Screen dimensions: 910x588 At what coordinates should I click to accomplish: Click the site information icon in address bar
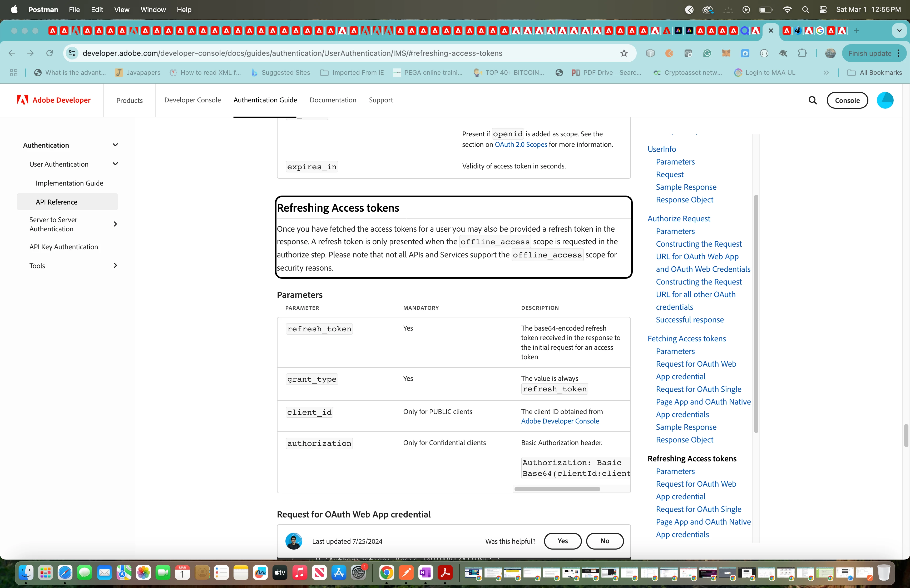click(72, 53)
